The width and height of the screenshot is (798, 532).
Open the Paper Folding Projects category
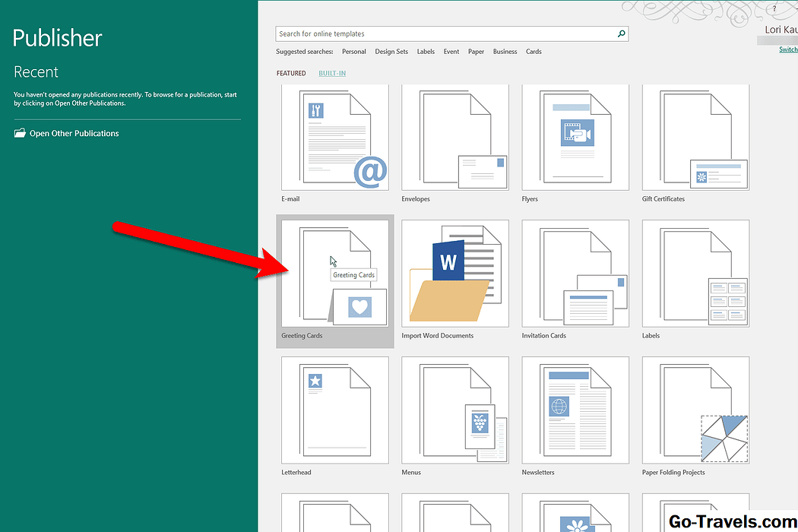coord(695,410)
